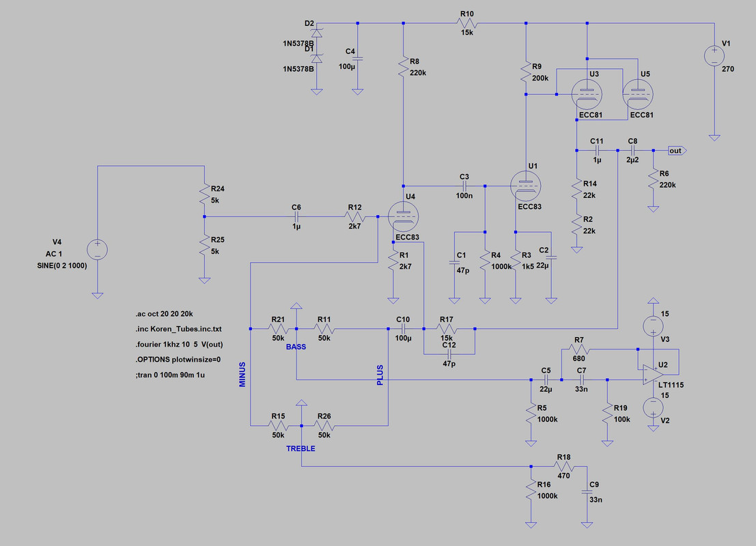Select the U3 ECC81 triode symbol
The image size is (756, 546).
point(587,94)
